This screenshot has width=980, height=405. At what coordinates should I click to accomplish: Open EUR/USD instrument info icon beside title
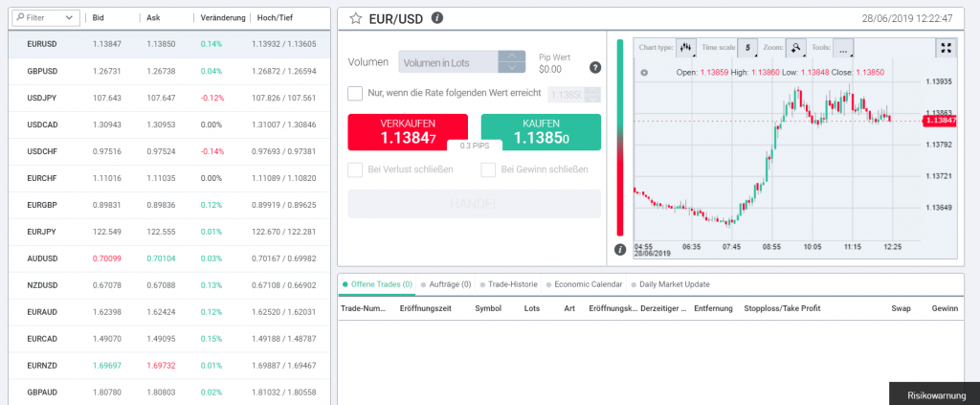pos(437,17)
